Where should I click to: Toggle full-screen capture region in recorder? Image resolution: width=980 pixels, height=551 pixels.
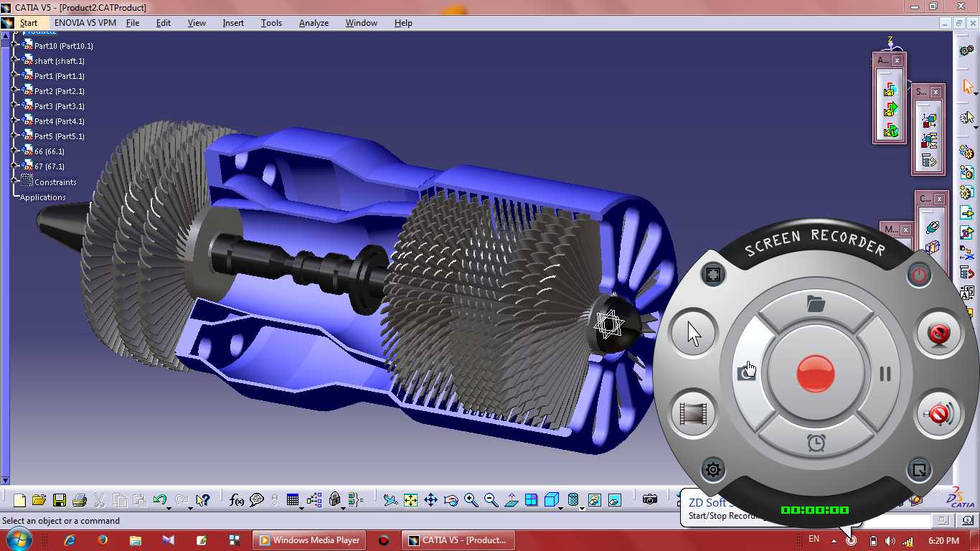pyautogui.click(x=713, y=274)
